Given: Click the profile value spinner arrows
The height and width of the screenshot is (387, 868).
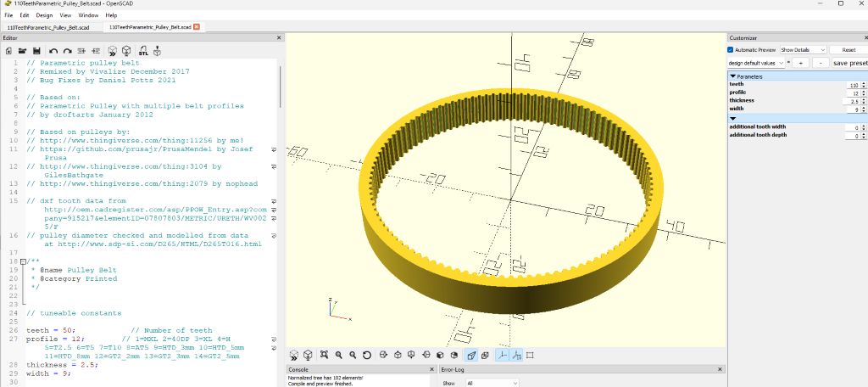Looking at the screenshot, I should click(864, 93).
